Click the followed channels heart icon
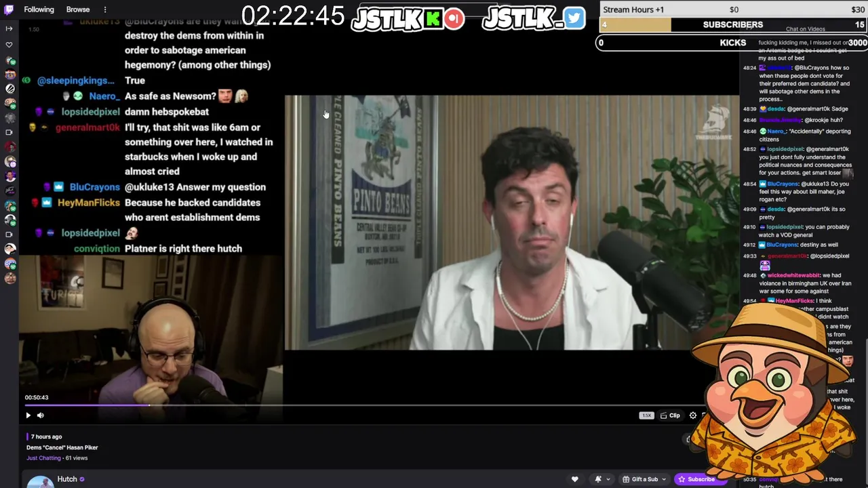This screenshot has height=488, width=868. click(x=9, y=45)
